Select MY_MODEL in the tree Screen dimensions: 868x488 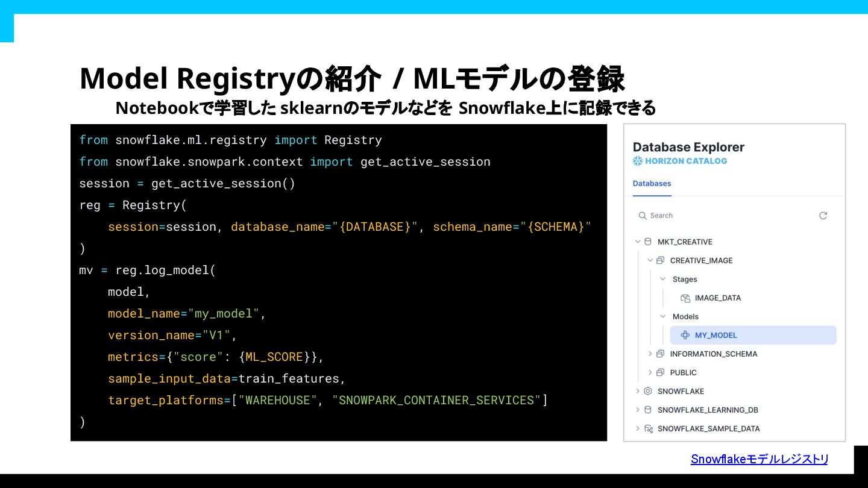pos(753,335)
